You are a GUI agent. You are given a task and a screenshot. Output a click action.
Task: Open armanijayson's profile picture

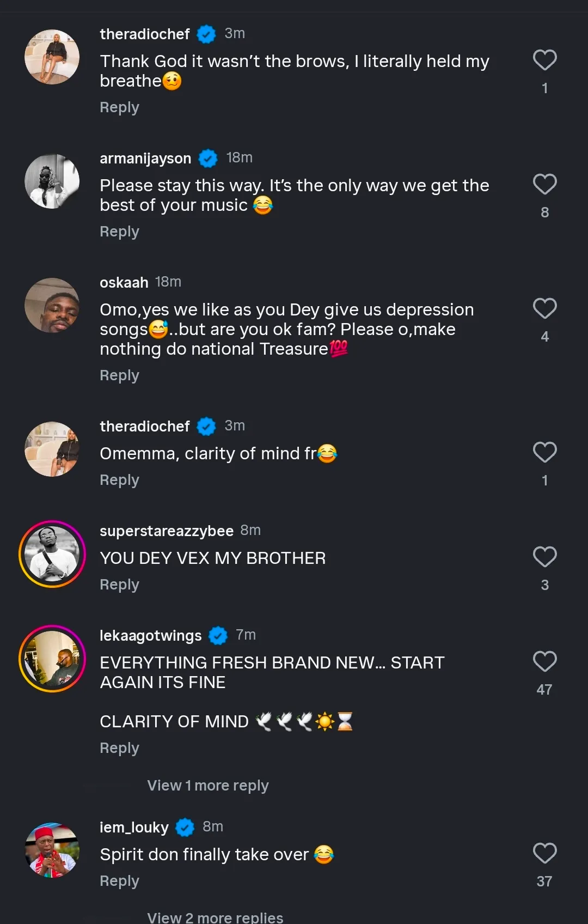(52, 181)
